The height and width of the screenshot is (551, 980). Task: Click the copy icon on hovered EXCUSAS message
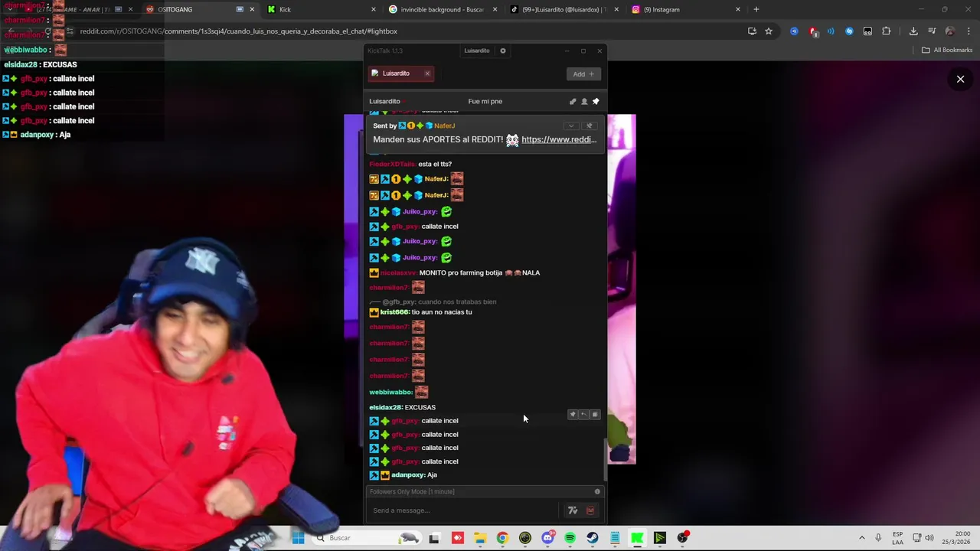(x=595, y=414)
